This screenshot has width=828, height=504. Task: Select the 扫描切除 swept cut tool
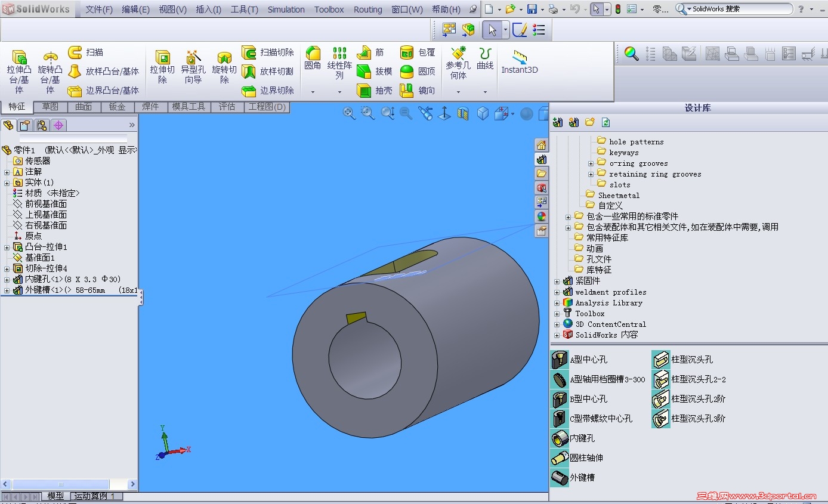tap(268, 52)
